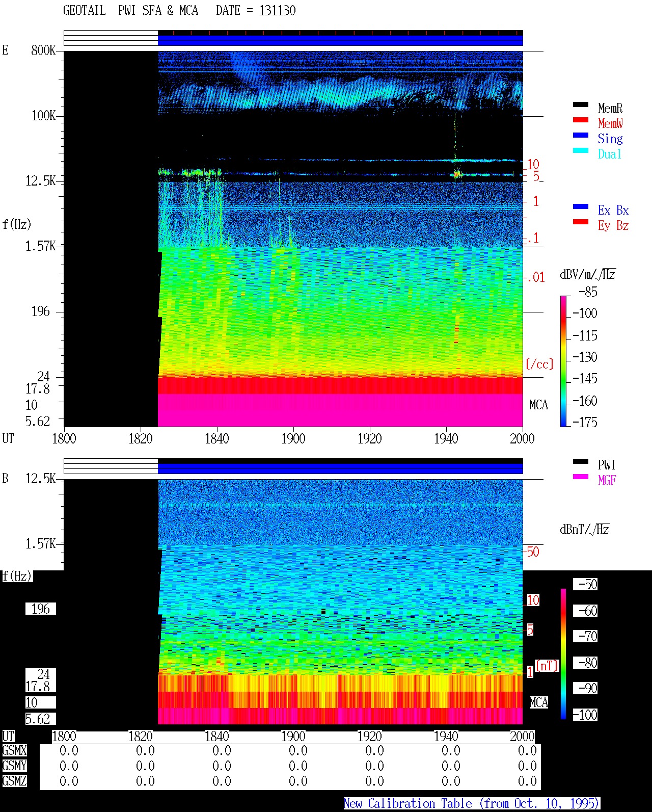The image size is (652, 812).
Task: Click the MGF legend label
Action: tap(607, 480)
